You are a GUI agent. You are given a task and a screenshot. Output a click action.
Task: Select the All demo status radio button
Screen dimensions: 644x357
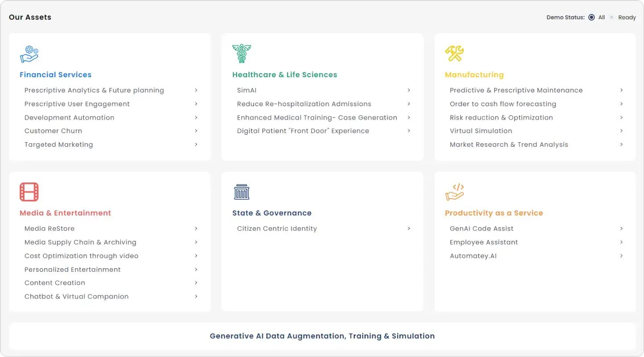(591, 17)
